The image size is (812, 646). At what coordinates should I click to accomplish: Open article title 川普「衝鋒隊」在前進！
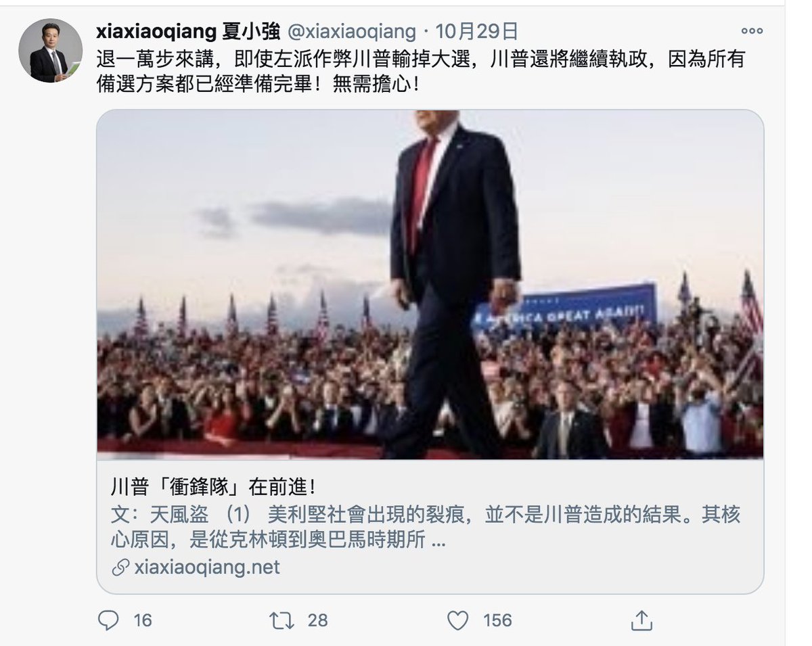213,487
